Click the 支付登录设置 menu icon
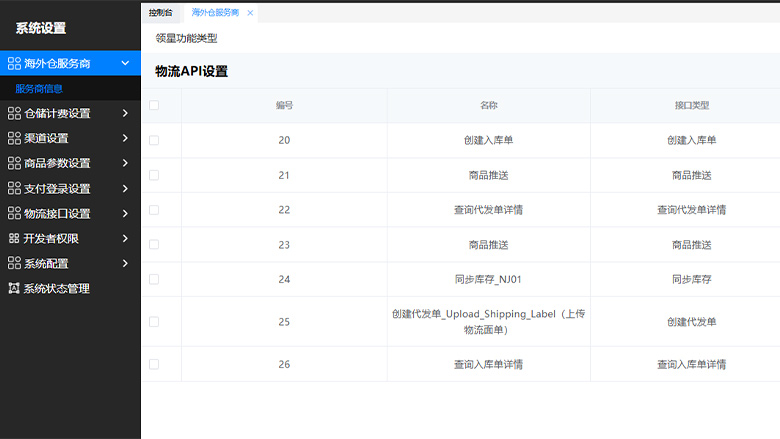The height and width of the screenshot is (439, 780). pos(14,188)
